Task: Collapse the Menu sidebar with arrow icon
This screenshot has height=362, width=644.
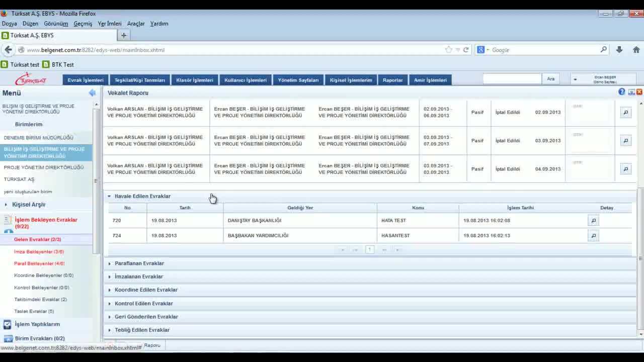Action: point(92,93)
